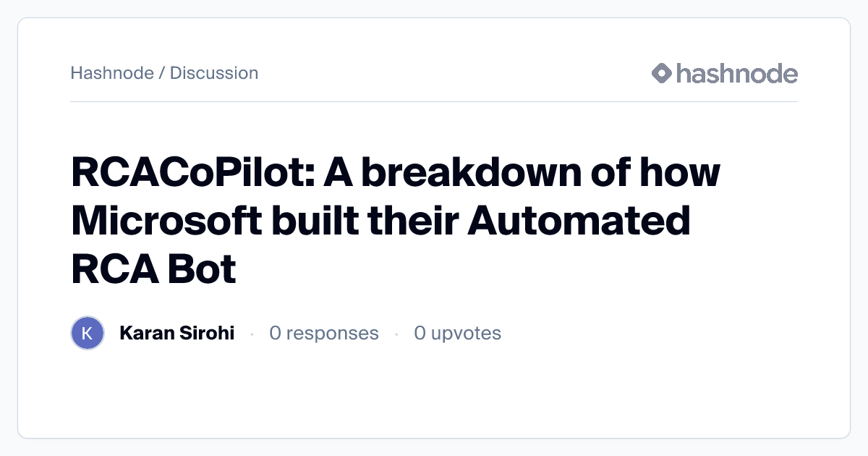The height and width of the screenshot is (456, 868).
Task: Click the dot separator before 0 upvotes
Action: 396,334
